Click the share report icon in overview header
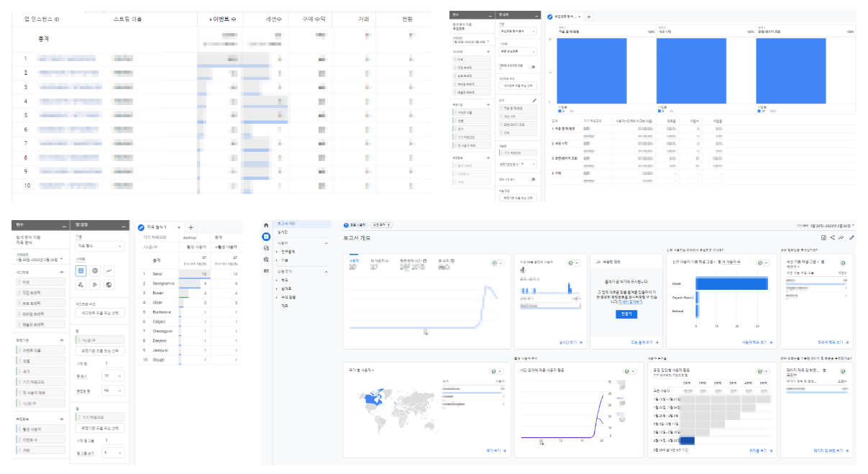Viewport: 868px width, 474px height. tap(833, 237)
